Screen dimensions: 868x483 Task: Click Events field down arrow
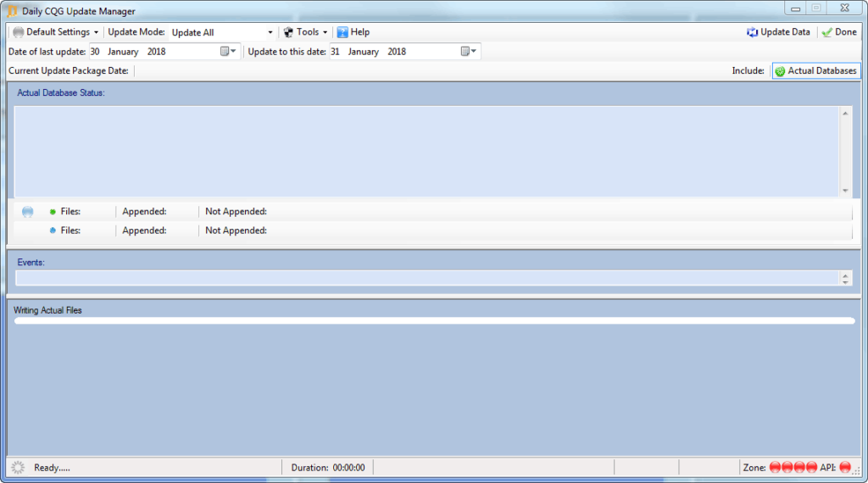click(x=845, y=281)
